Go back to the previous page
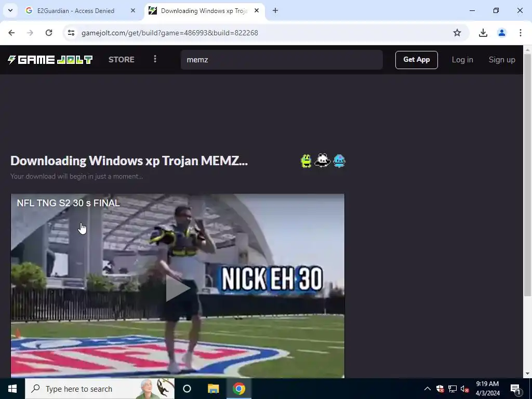 click(11, 33)
